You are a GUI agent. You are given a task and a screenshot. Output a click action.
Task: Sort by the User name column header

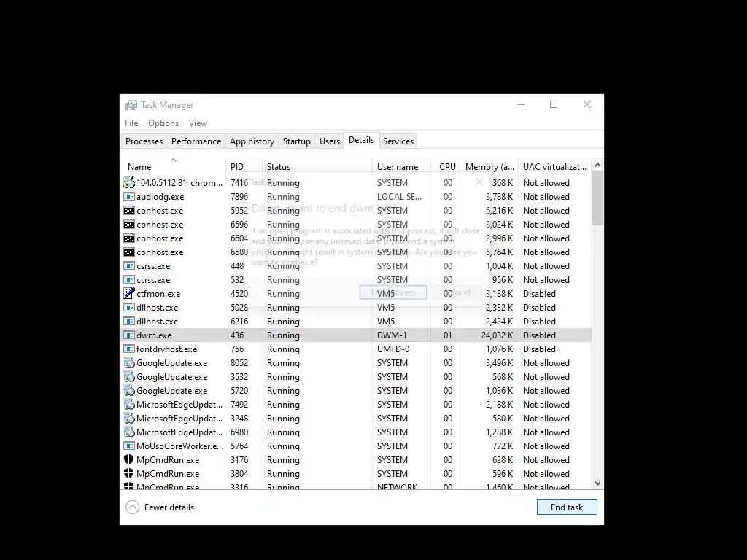point(402,167)
